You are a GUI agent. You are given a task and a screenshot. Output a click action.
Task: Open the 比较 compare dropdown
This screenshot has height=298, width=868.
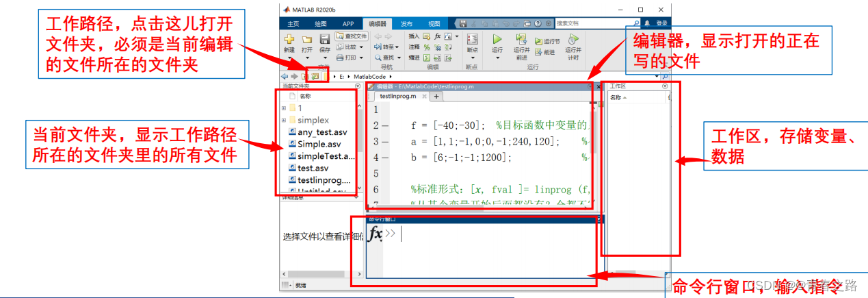tap(350, 47)
